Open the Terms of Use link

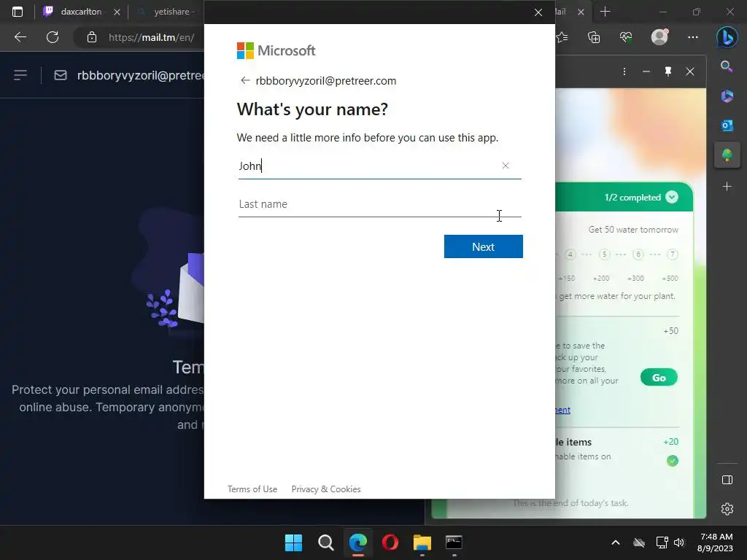(252, 489)
